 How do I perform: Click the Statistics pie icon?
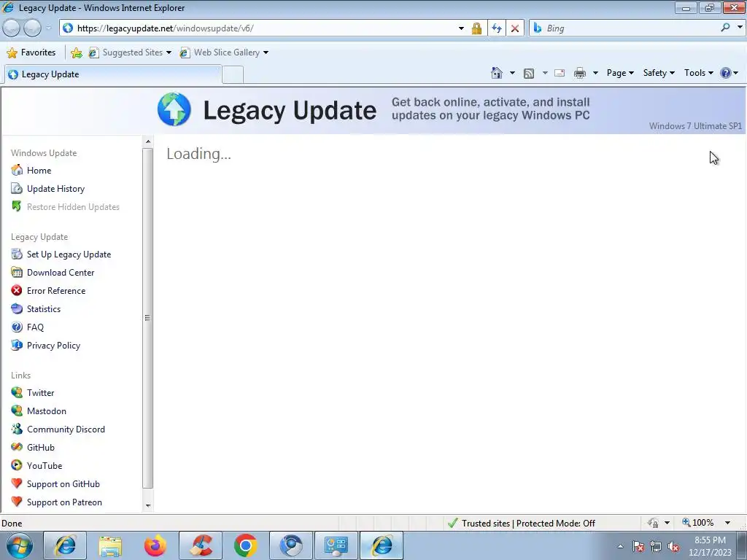click(17, 308)
